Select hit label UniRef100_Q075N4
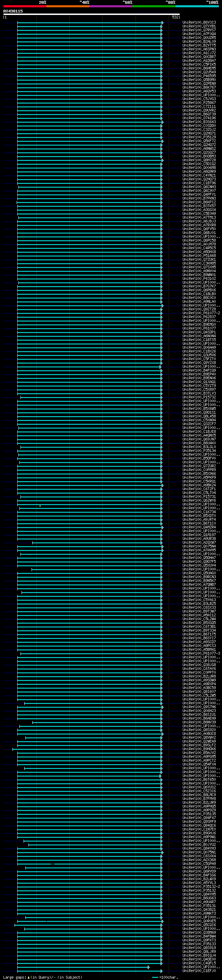 tap(199, 546)
